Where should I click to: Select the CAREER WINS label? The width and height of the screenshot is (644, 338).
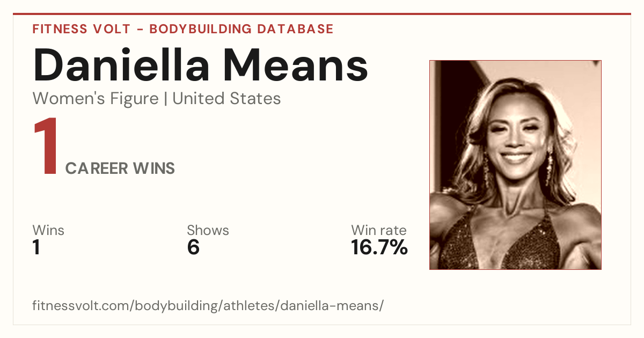tap(120, 168)
